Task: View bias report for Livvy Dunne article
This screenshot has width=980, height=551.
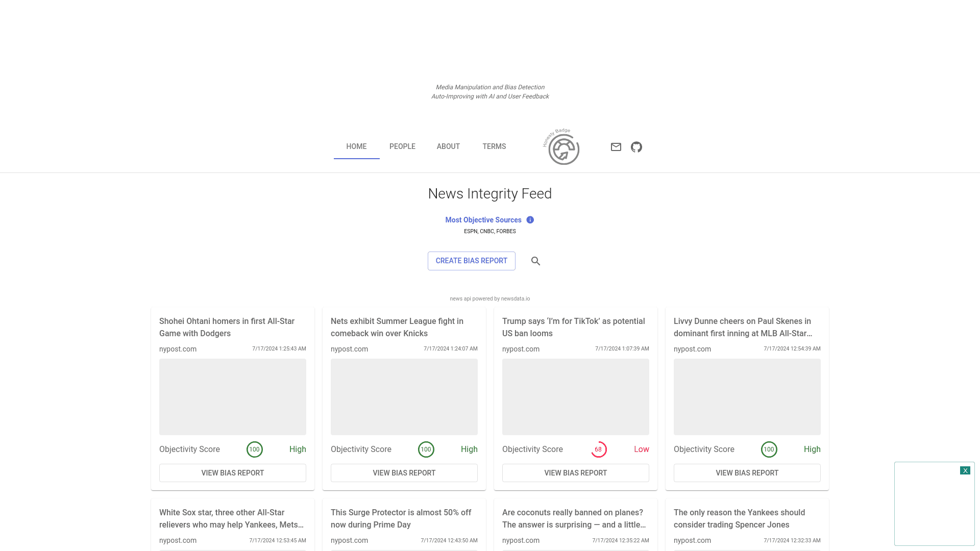Action: (747, 473)
